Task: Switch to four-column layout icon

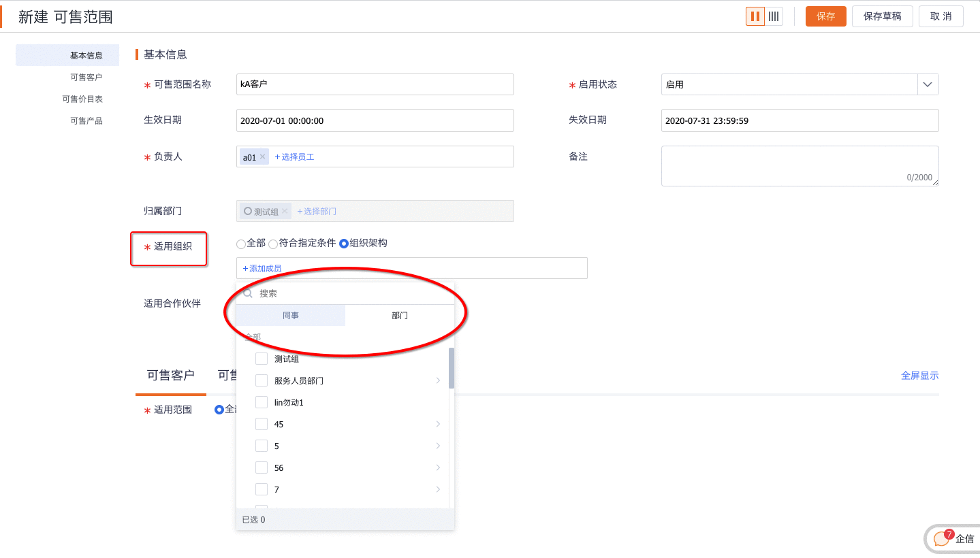Action: (x=774, y=16)
